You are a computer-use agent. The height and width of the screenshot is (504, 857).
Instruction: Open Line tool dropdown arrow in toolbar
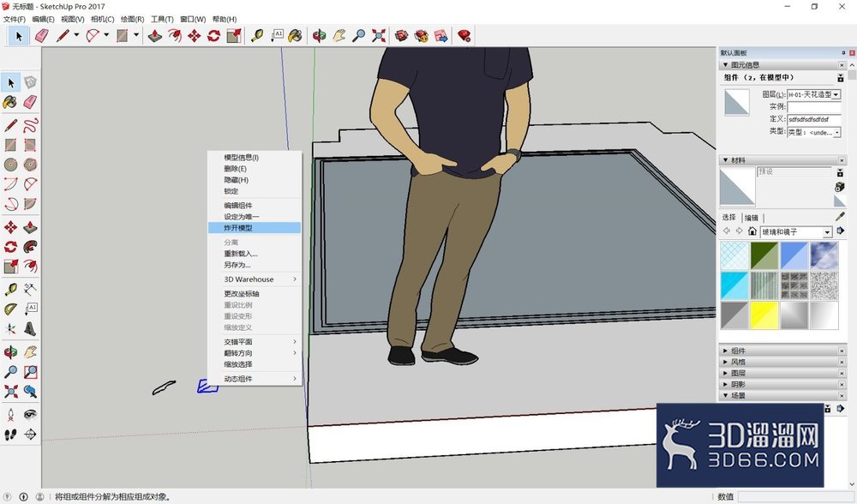pos(76,35)
